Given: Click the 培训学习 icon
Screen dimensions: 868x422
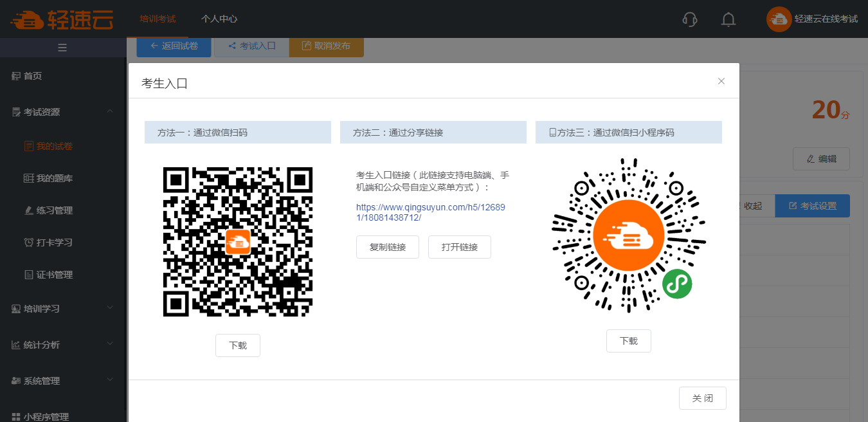Looking at the screenshot, I should pos(16,309).
